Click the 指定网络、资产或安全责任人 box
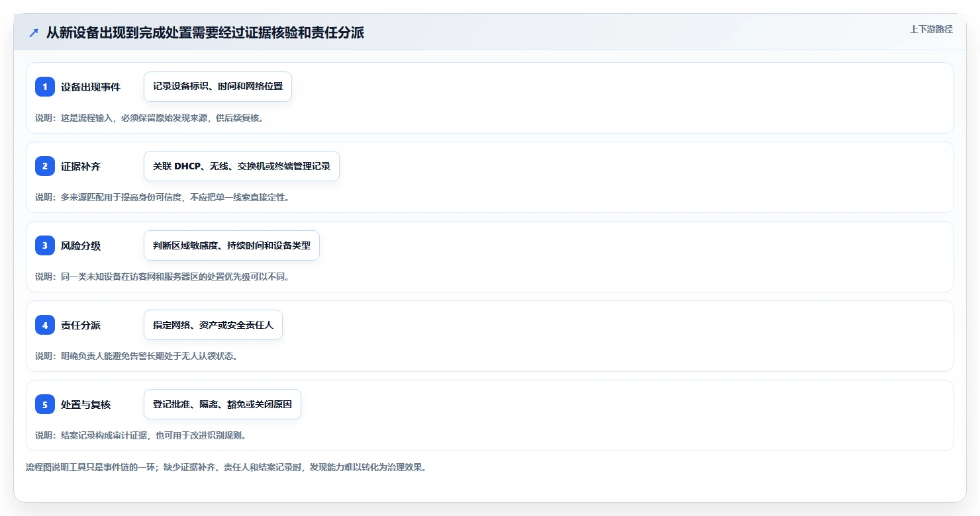Screen dimensions: 980x516 [213, 325]
